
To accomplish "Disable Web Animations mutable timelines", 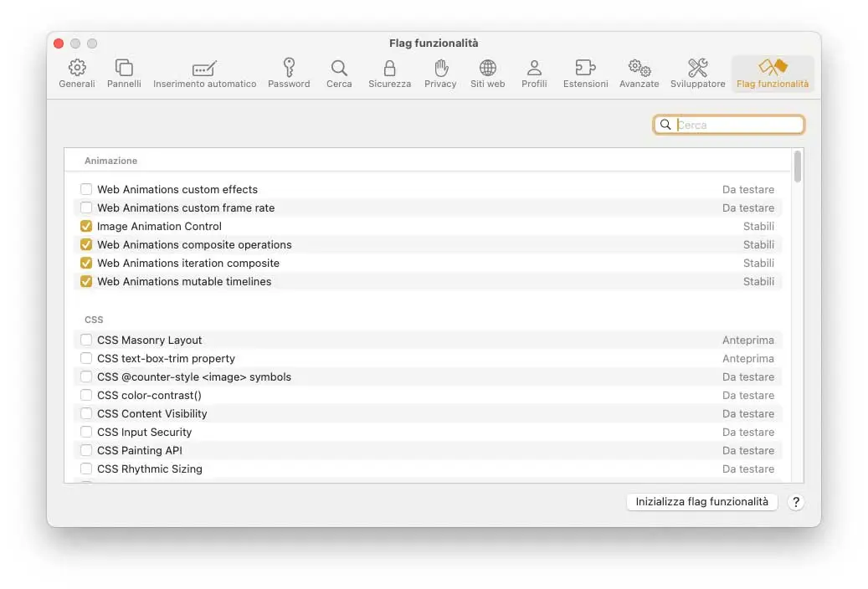I will (86, 281).
